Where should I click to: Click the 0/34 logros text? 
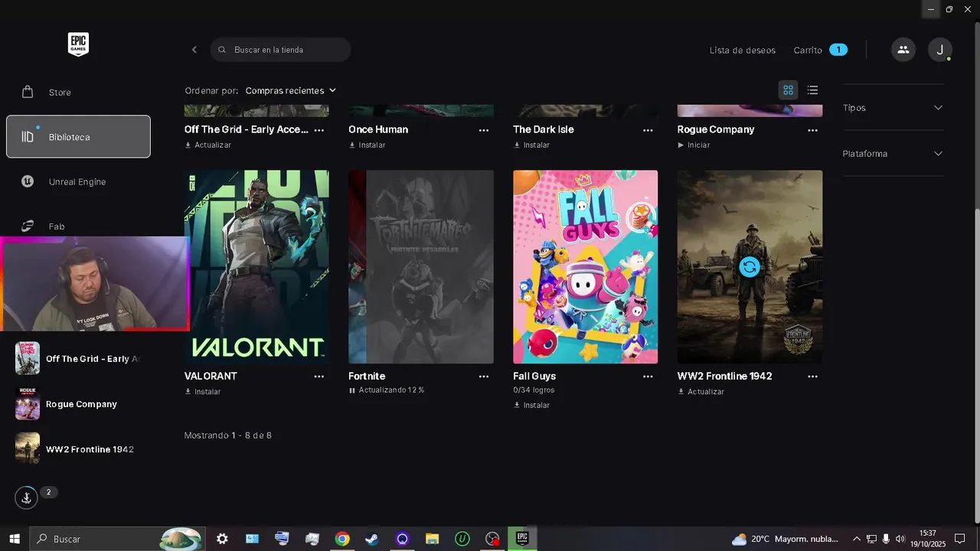[x=534, y=390]
